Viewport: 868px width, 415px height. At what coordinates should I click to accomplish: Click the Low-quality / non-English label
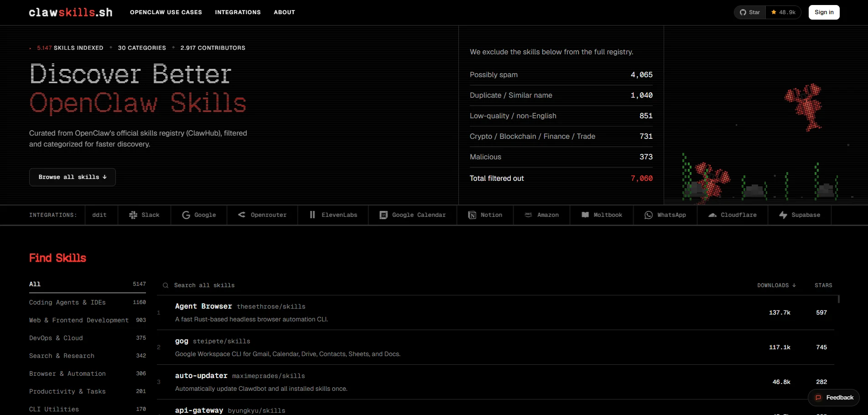tap(513, 116)
